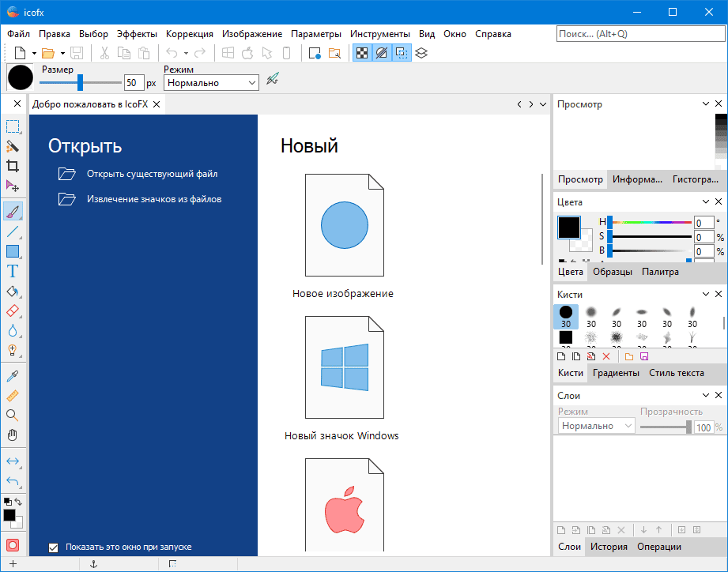Click the red delete brush icon
The image size is (728, 572).
[x=606, y=356]
